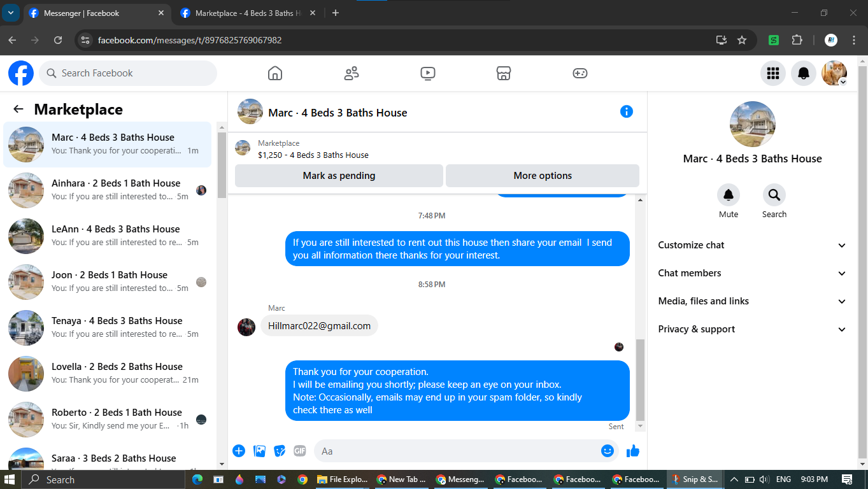
Task: Open the Joon · 2 Beds 1 Bath House chat
Action: 108,282
